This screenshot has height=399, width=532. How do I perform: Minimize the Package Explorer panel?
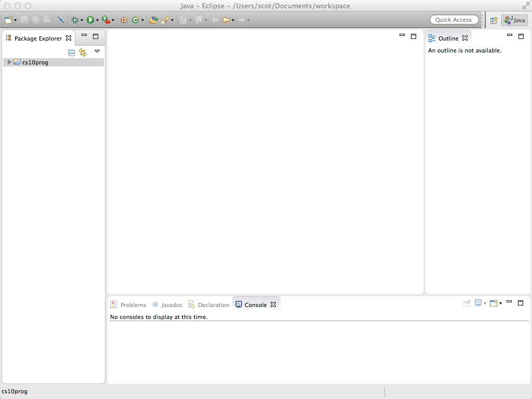[84, 35]
